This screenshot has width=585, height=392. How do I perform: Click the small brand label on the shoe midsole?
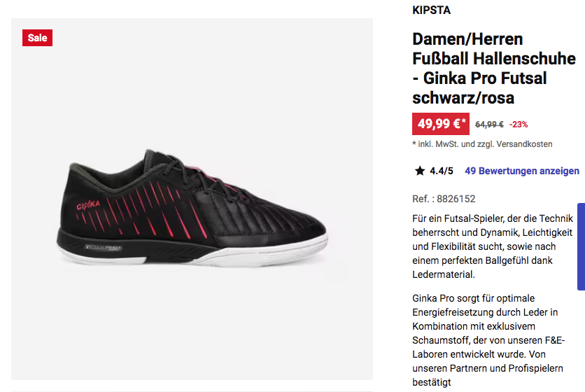[104, 247]
